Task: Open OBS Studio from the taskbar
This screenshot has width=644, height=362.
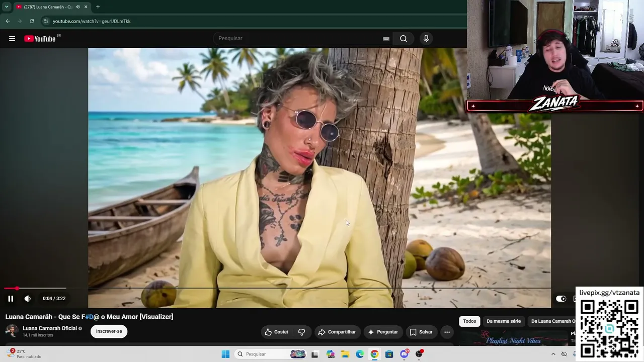Action: point(419,354)
